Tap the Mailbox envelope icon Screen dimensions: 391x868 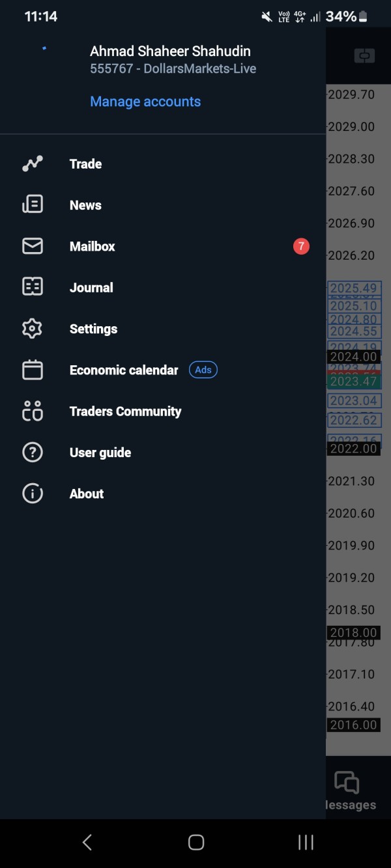[32, 246]
